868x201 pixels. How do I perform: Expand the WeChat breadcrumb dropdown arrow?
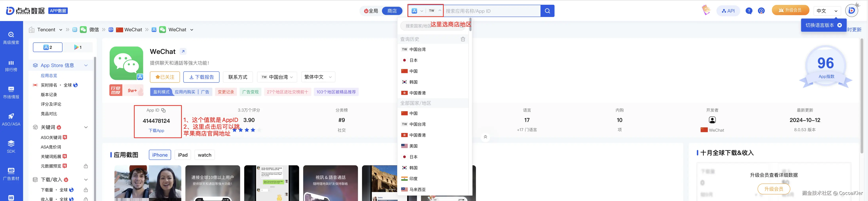point(192,30)
